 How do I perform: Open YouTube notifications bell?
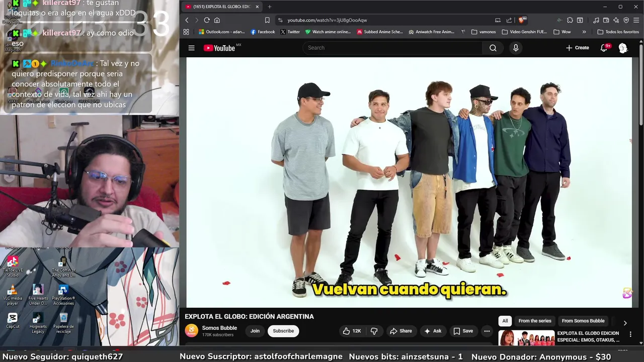click(604, 48)
